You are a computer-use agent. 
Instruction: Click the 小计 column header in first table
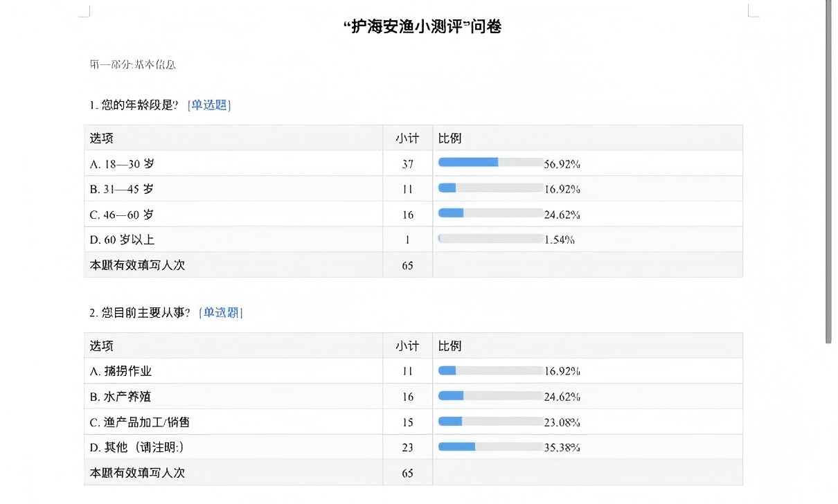coord(407,138)
